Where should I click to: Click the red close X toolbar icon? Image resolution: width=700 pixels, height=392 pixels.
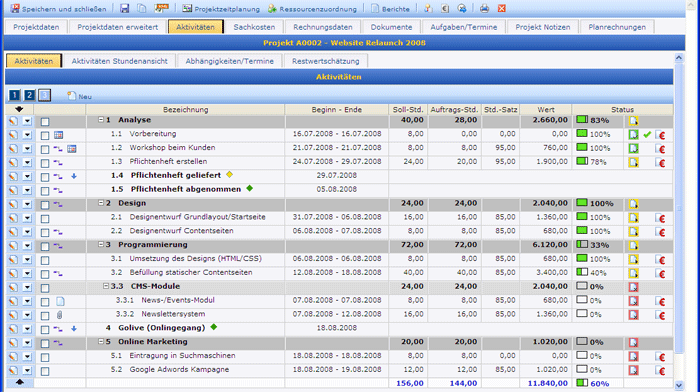(x=502, y=8)
